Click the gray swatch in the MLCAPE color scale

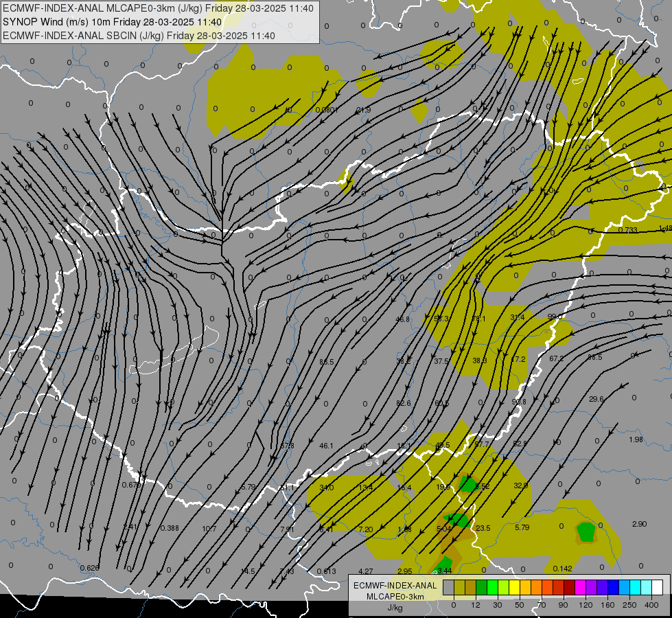[448, 587]
